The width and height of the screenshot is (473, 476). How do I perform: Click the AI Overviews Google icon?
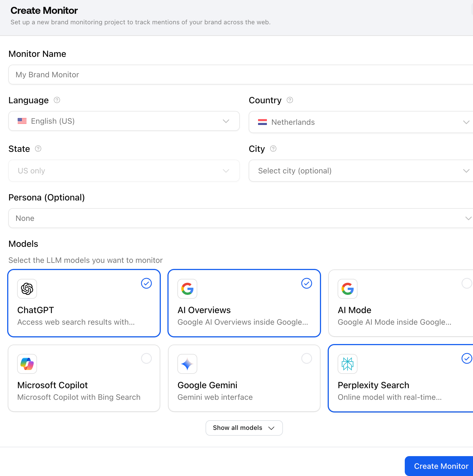[187, 289]
